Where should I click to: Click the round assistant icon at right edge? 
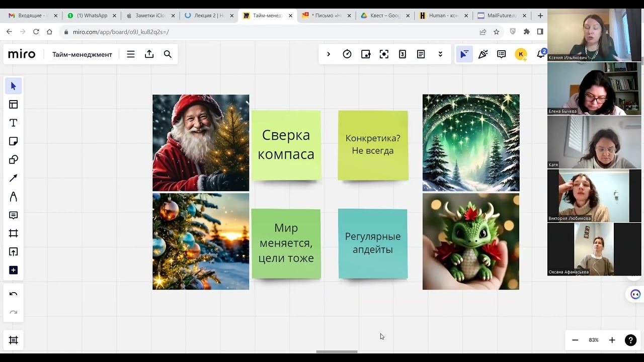coord(635,294)
